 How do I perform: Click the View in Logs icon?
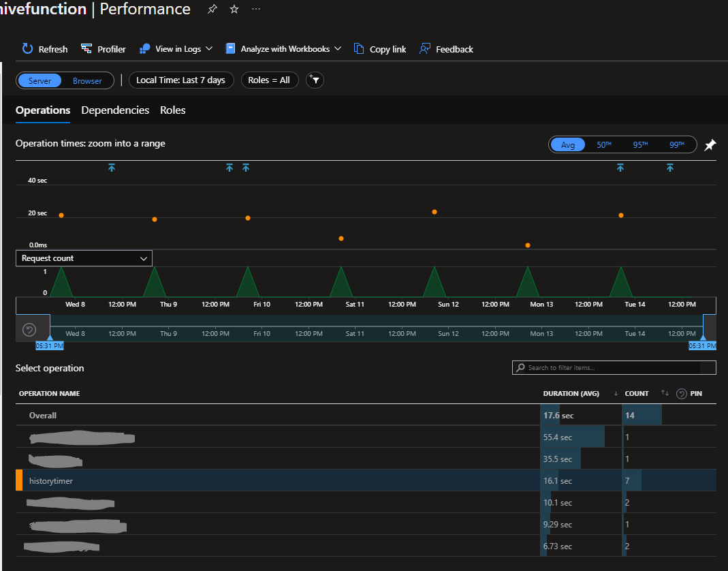coord(145,49)
